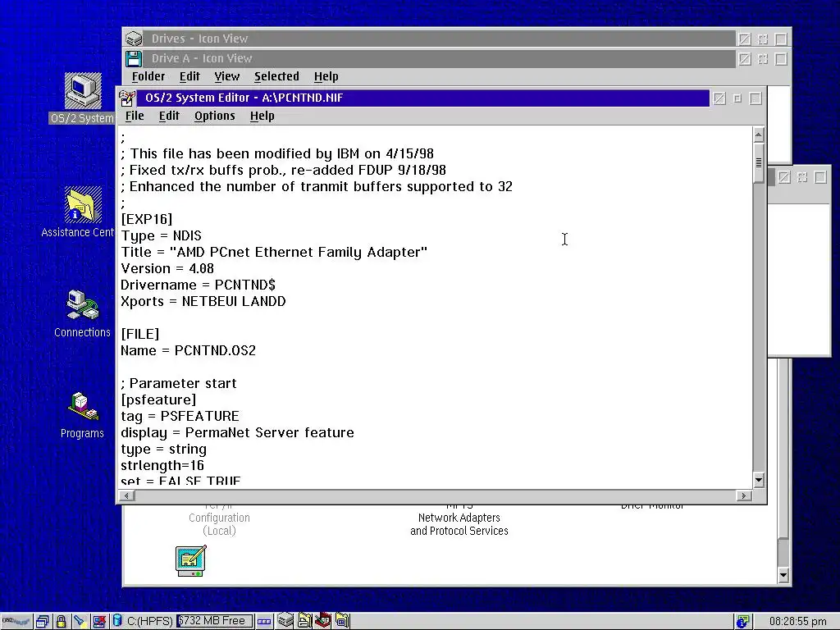Image resolution: width=840 pixels, height=630 pixels.
Task: Click the editor vertical scrollbar thumb
Action: [758, 163]
